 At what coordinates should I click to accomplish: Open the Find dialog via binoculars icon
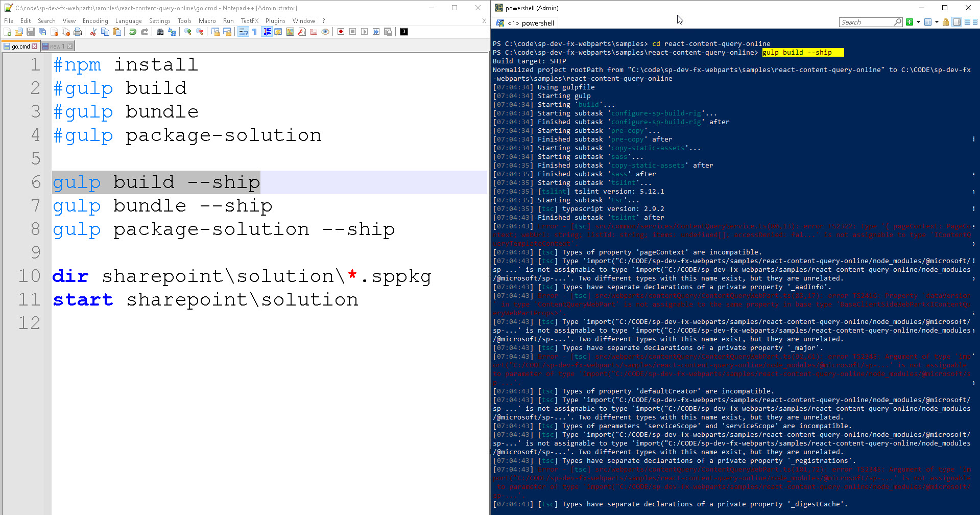point(160,32)
